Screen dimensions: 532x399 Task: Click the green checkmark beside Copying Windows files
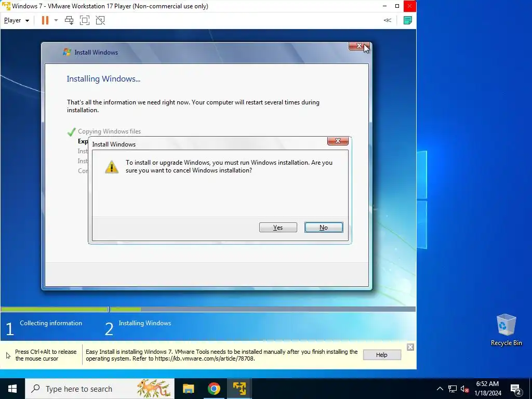pos(71,131)
